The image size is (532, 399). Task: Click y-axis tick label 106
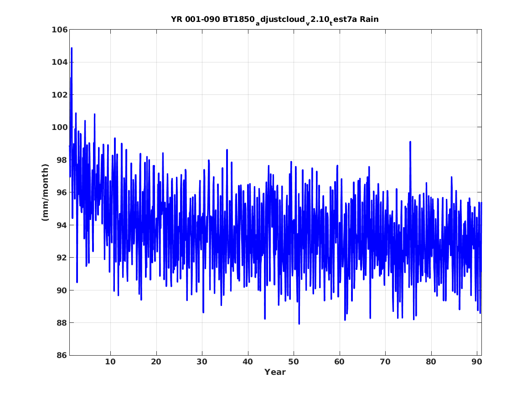(60, 30)
